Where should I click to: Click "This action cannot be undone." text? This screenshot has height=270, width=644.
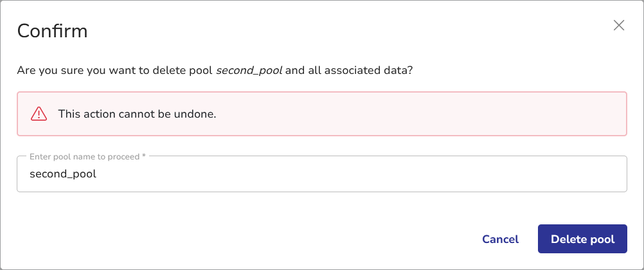[137, 114]
